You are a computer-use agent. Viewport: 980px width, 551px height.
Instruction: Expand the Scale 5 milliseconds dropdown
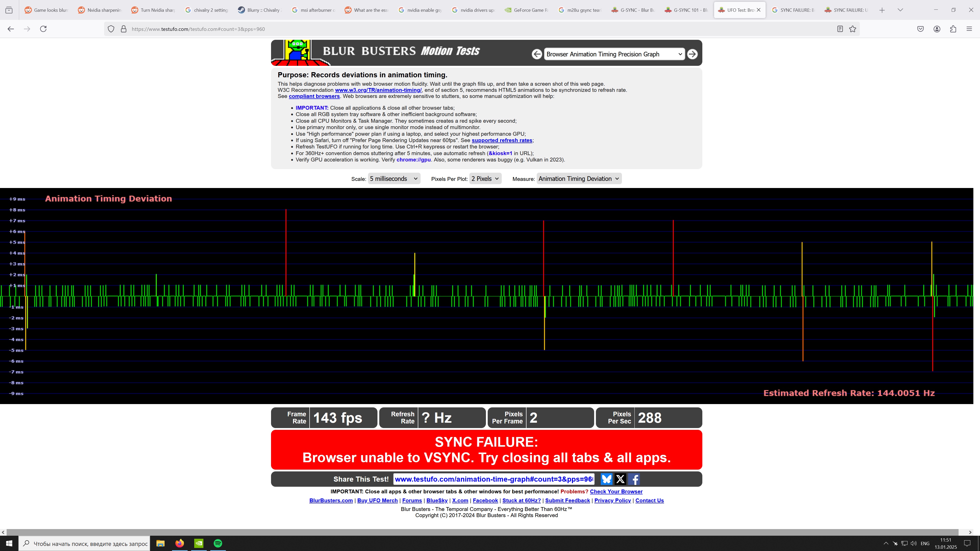coord(394,179)
